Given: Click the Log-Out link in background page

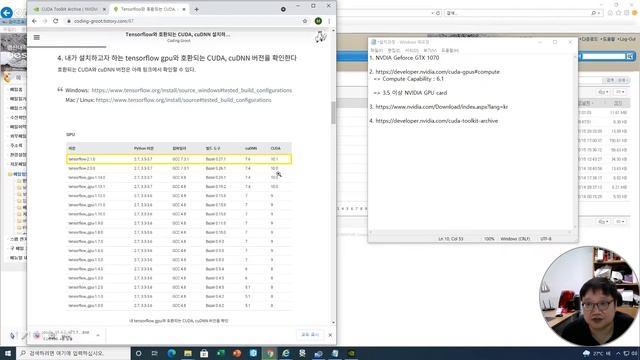Looking at the screenshot, I should point(627,39).
